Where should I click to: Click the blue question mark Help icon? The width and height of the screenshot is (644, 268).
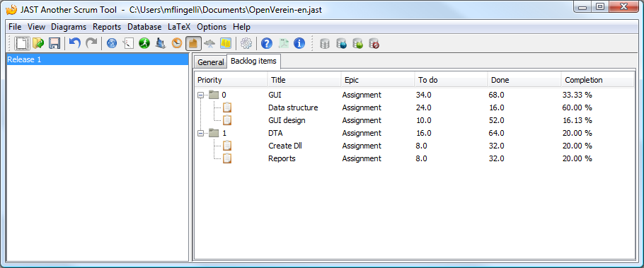(x=267, y=43)
